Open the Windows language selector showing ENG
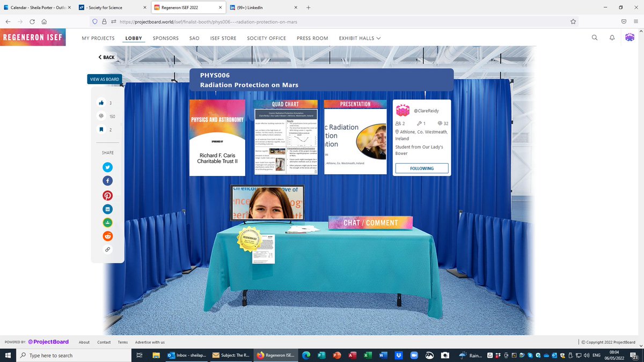Image resolution: width=644 pixels, height=362 pixels. [x=596, y=355]
